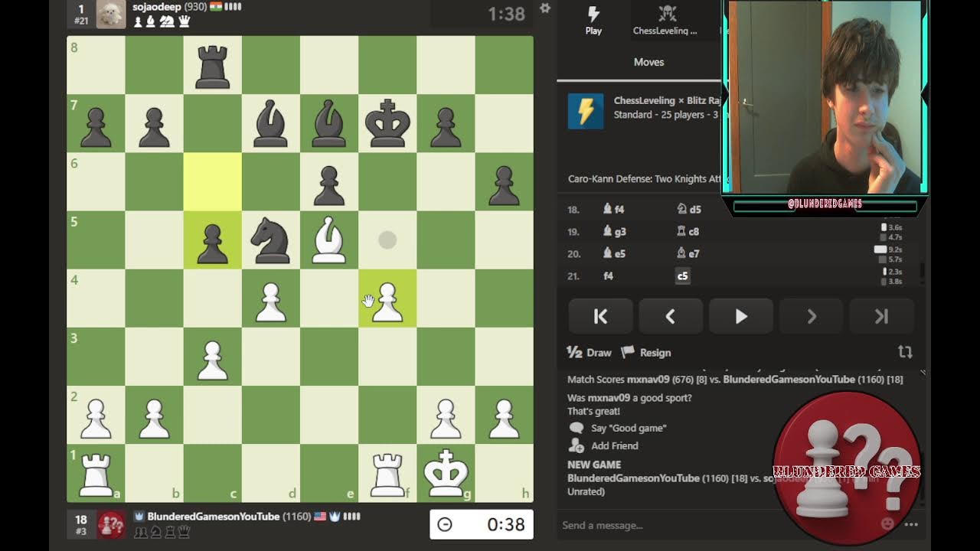Click the highlighted c6 square
The height and width of the screenshot is (551, 980).
coord(212,181)
